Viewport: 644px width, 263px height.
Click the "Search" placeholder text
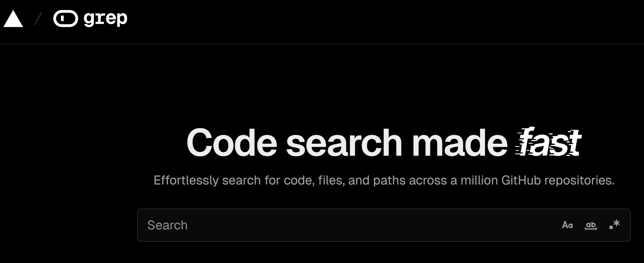click(x=167, y=225)
